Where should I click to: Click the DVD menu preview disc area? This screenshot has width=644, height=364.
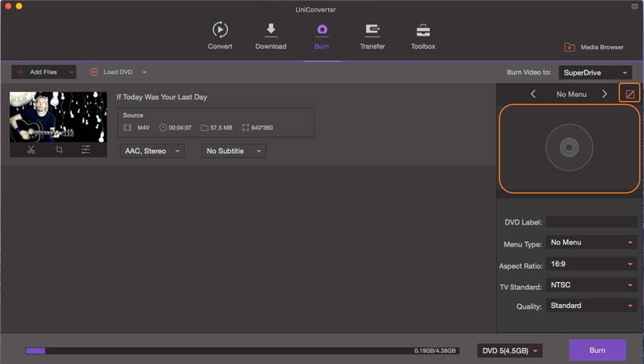(569, 149)
